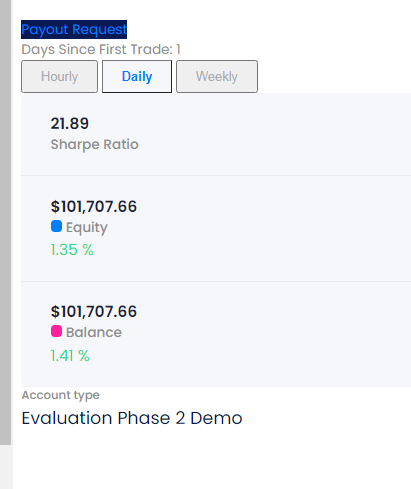The image size is (411, 489).
Task: Click the Equity legend label
Action: [x=87, y=228]
